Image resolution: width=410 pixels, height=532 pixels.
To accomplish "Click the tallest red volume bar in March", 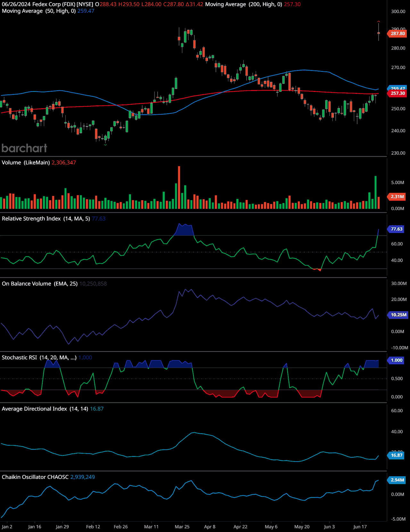I will tap(179, 187).
